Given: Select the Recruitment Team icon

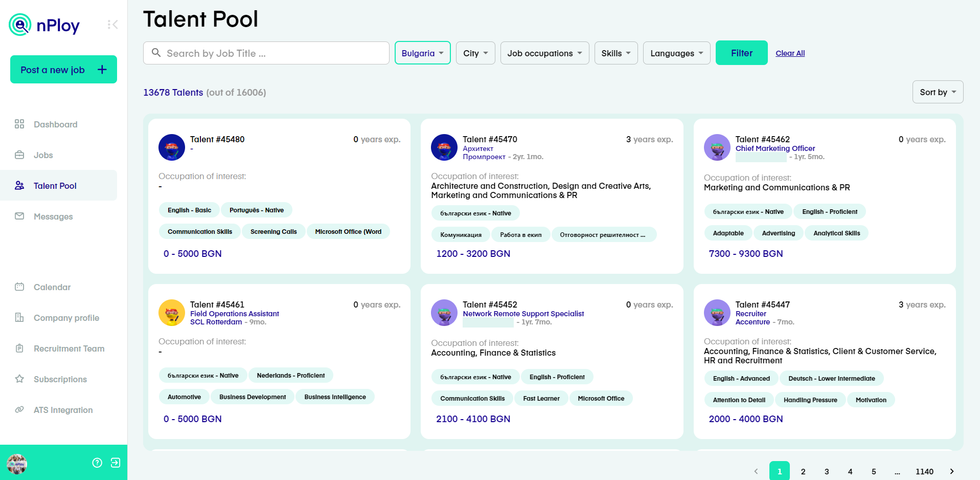Looking at the screenshot, I should 19,348.
